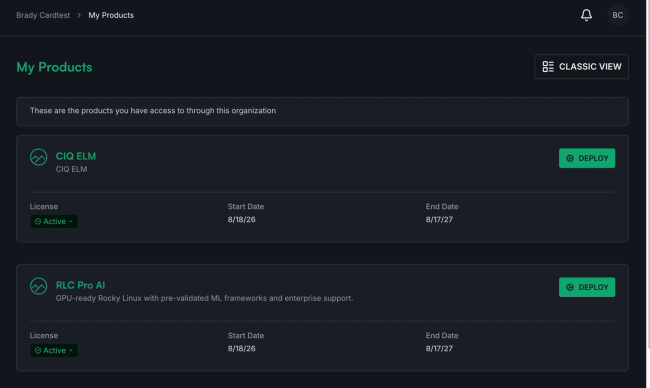Screen dimensions: 650x388
Task: Click the RLC Pro AI product logo icon
Action: point(39,286)
